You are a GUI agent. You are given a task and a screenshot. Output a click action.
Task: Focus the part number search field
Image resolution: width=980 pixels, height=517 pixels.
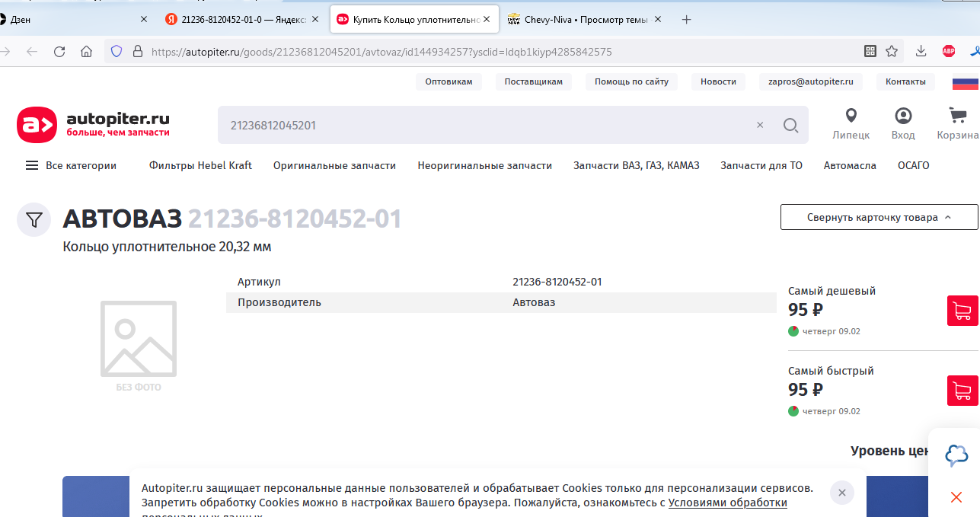[487, 125]
